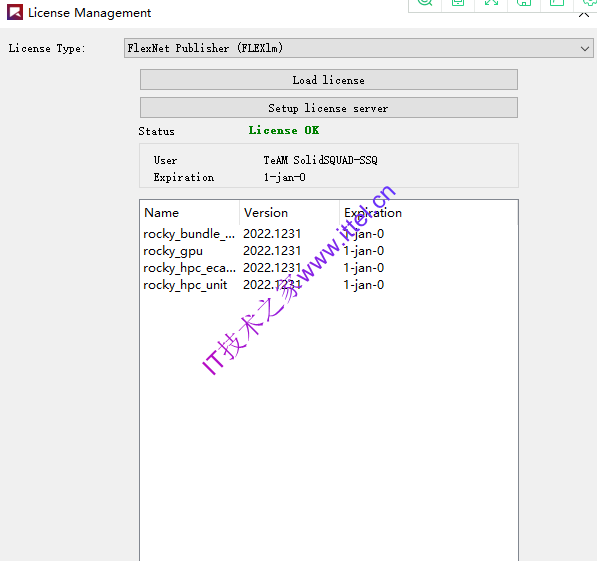The width and height of the screenshot is (597, 561).
Task: Click the Load license button
Action: [329, 80]
